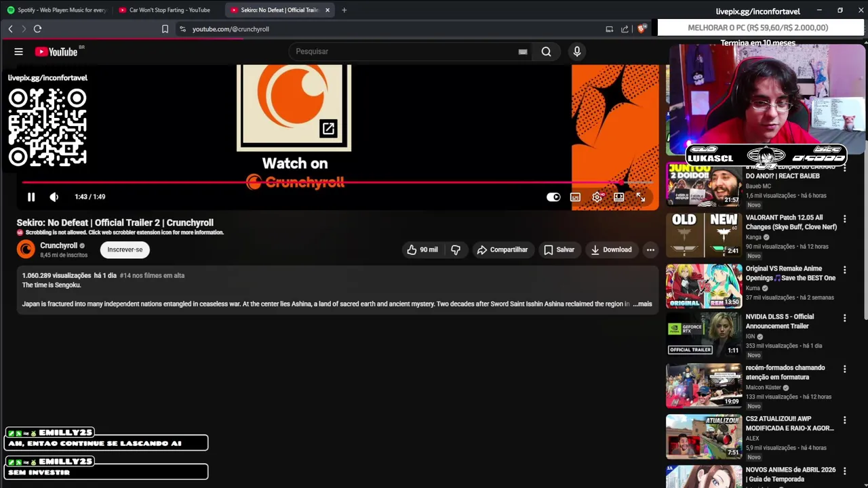The image size is (868, 488).
Task: Open a new browser tab
Action: coord(344,10)
